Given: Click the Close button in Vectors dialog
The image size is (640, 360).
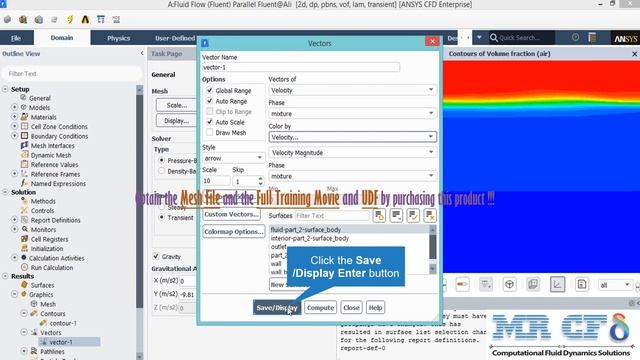Looking at the screenshot, I should coord(351,307).
